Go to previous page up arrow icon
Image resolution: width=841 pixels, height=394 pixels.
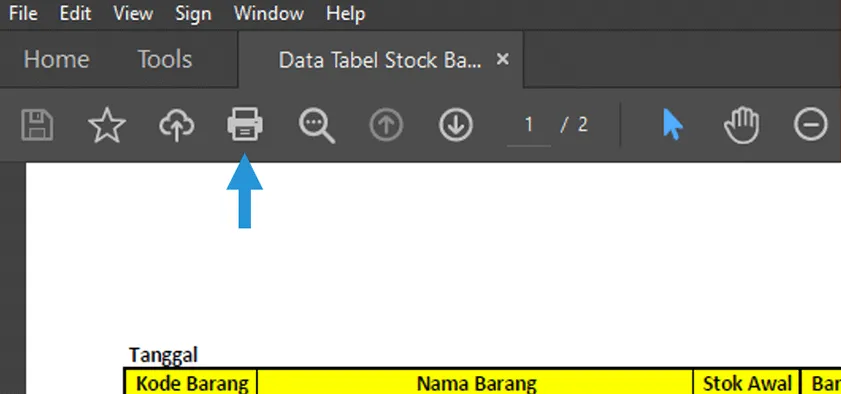coord(386,125)
